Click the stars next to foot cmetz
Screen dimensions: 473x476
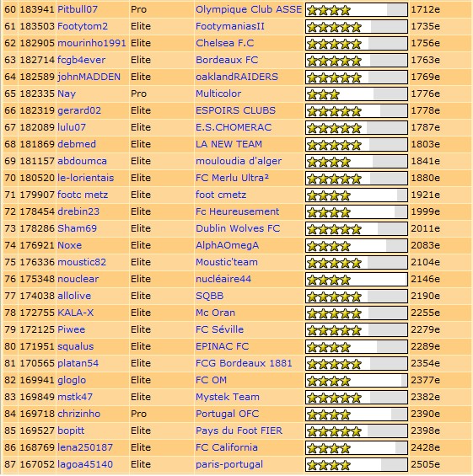point(357,195)
